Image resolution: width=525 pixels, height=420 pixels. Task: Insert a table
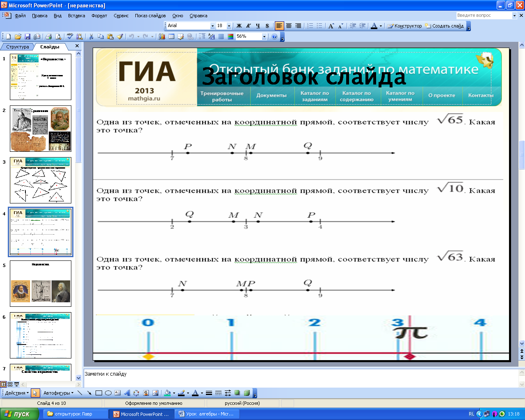171,37
